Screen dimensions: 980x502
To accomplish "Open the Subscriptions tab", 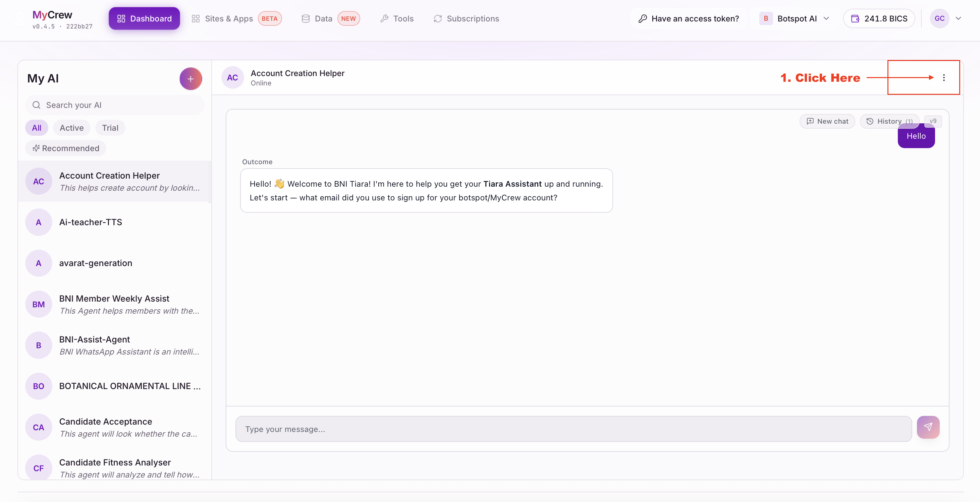I will 466,19.
